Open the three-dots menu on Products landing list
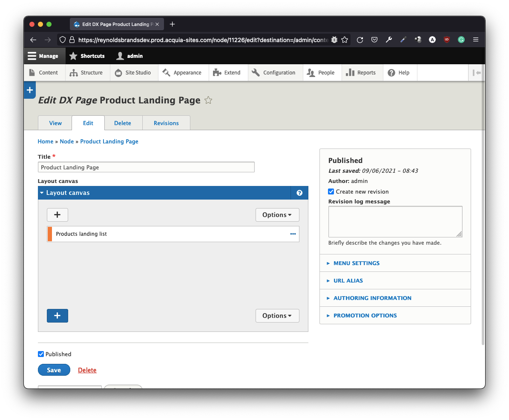Image resolution: width=509 pixels, height=420 pixels. click(293, 234)
